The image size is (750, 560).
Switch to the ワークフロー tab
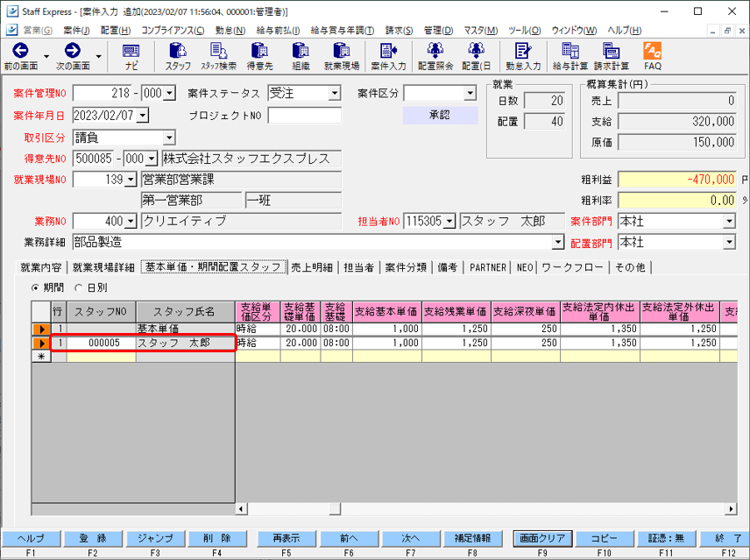pyautogui.click(x=572, y=267)
